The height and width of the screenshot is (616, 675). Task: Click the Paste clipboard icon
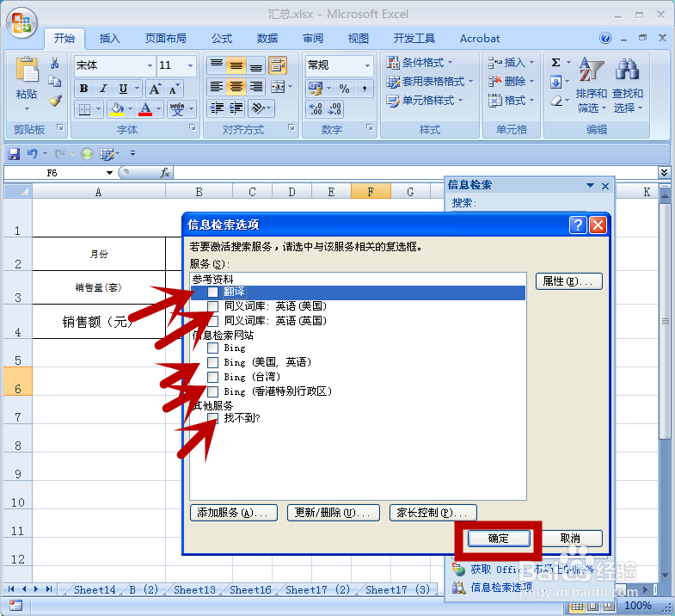coord(27,71)
